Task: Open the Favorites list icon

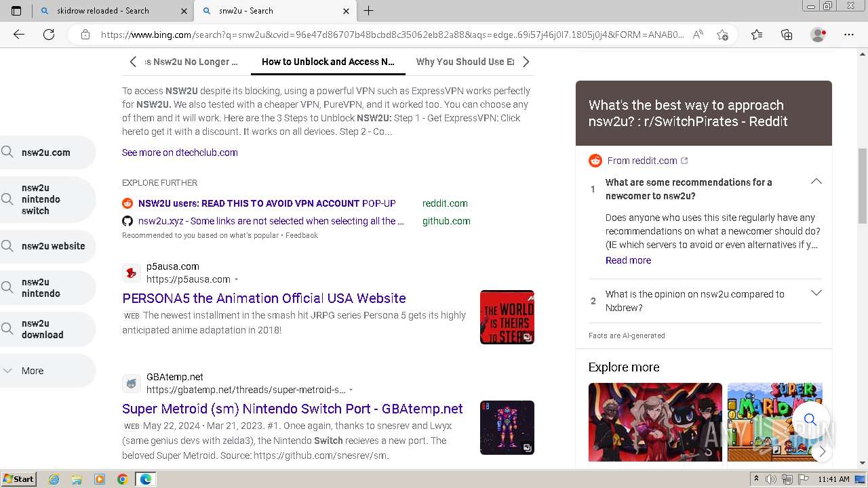Action: click(x=757, y=35)
